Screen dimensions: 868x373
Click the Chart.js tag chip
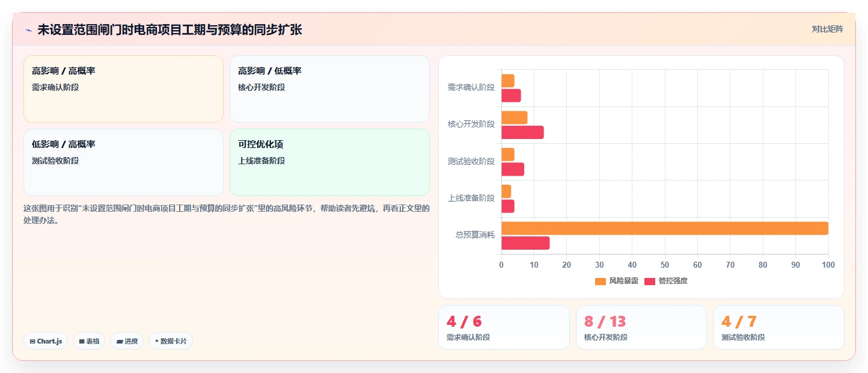pos(46,341)
